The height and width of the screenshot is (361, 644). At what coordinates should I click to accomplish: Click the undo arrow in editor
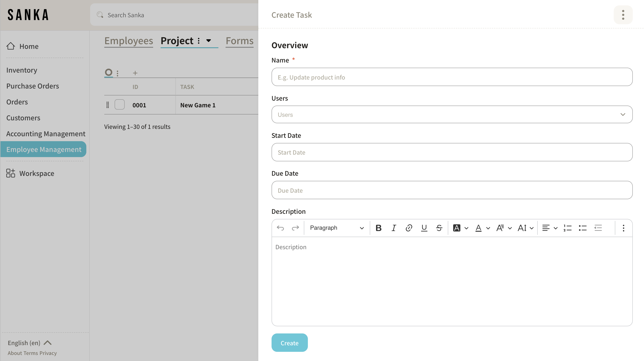[x=280, y=228]
